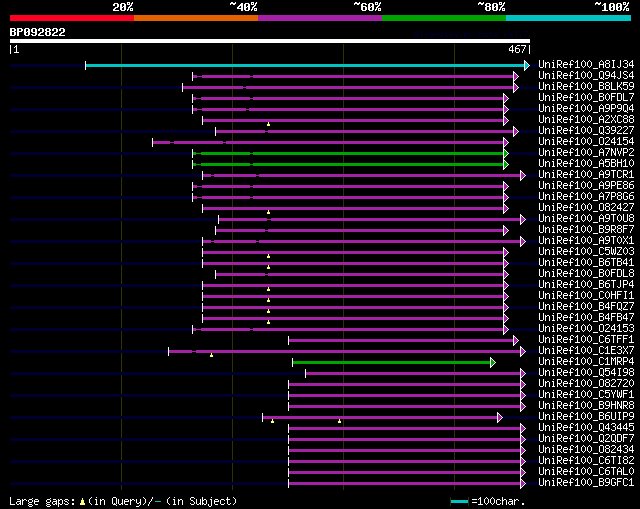Image resolution: width=640 pixels, height=509 pixels.
Task: Open the UniRef100_O24154 entry
Action: click(586, 142)
